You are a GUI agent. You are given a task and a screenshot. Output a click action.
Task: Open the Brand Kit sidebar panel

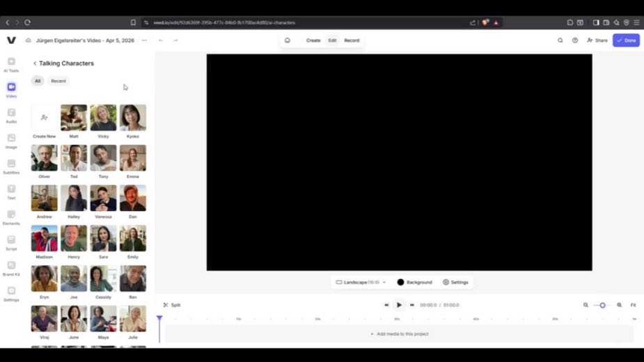tap(11, 268)
